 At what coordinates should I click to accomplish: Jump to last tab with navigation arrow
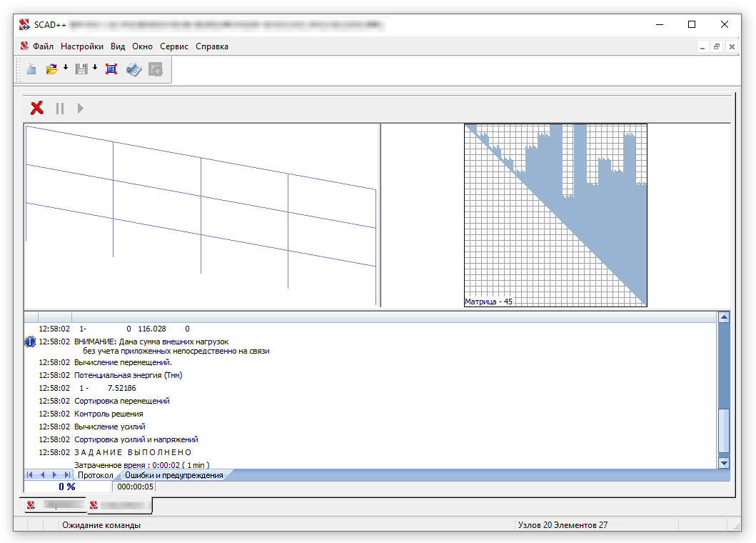(x=67, y=475)
